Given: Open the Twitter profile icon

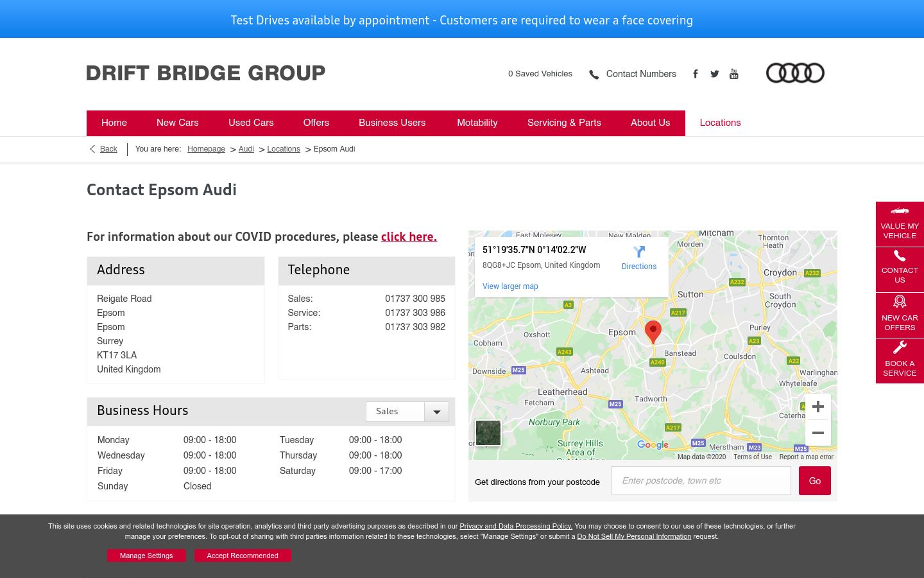Looking at the screenshot, I should pyautogui.click(x=715, y=74).
